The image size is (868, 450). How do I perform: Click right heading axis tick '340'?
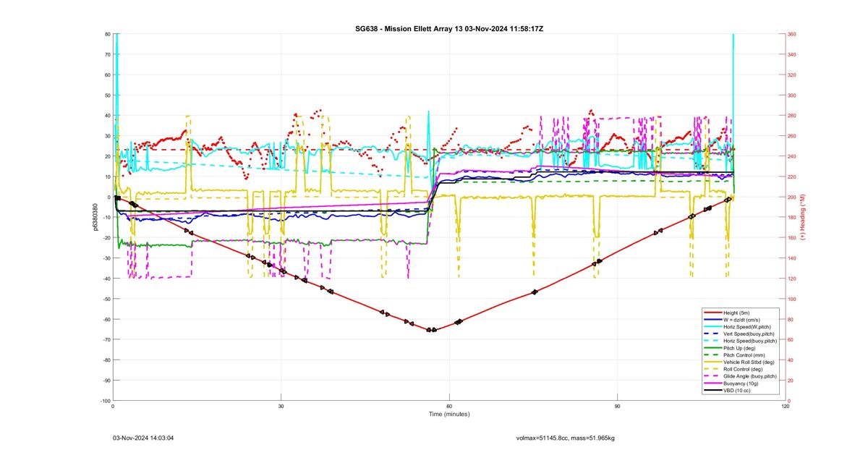click(x=792, y=54)
